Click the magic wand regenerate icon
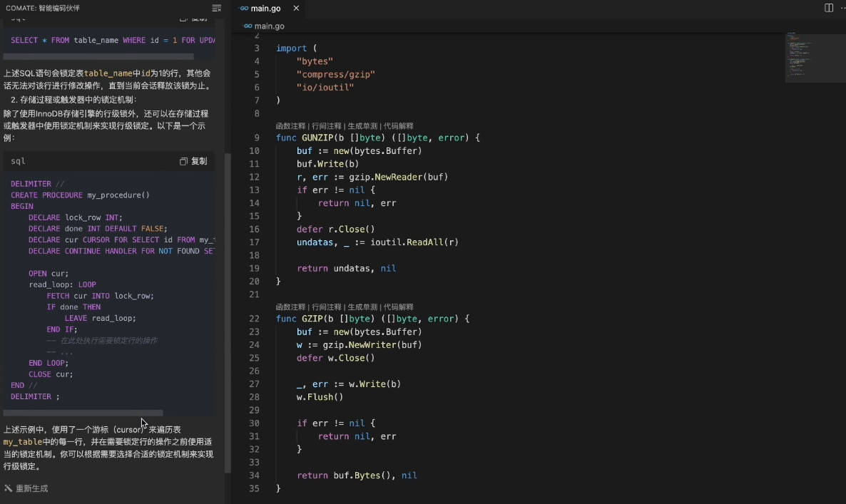Image resolution: width=846 pixels, height=504 pixels. pos(8,488)
